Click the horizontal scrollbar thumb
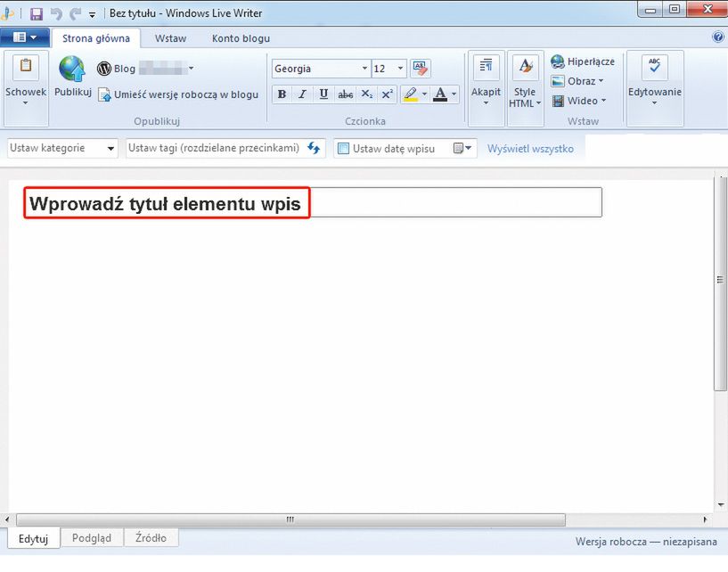Viewport: 728px width, 572px height. [x=290, y=519]
